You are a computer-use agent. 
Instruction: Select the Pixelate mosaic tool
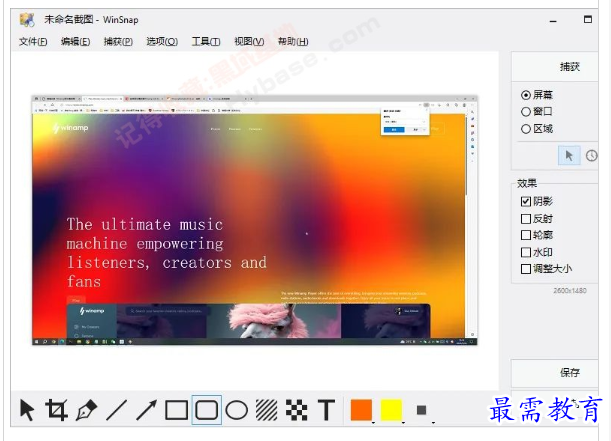[297, 410]
